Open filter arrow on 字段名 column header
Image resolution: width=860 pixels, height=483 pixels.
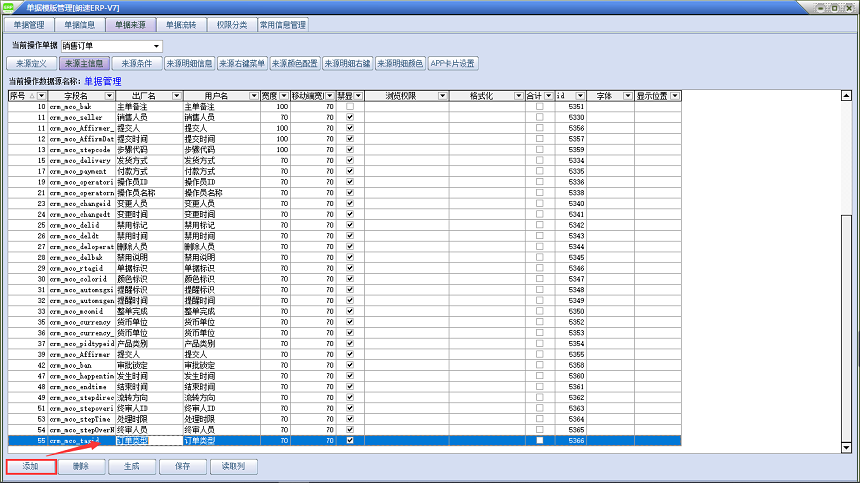[110, 96]
